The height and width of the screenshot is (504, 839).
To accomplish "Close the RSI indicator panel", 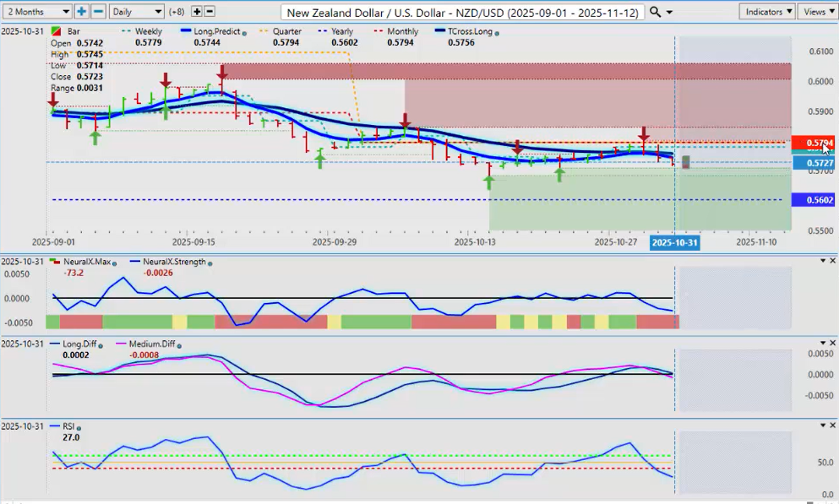I will coord(832,425).
